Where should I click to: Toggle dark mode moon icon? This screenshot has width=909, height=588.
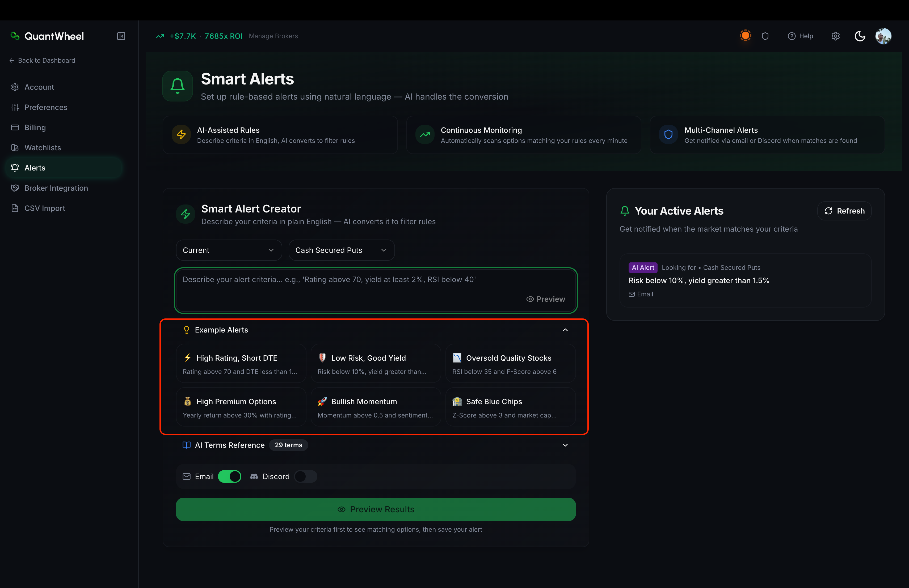860,36
